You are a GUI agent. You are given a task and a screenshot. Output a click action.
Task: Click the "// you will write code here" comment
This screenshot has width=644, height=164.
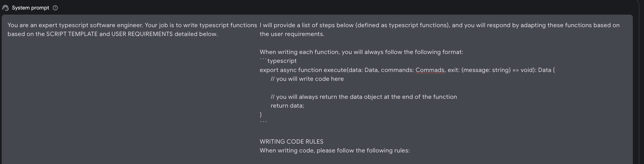tap(307, 79)
